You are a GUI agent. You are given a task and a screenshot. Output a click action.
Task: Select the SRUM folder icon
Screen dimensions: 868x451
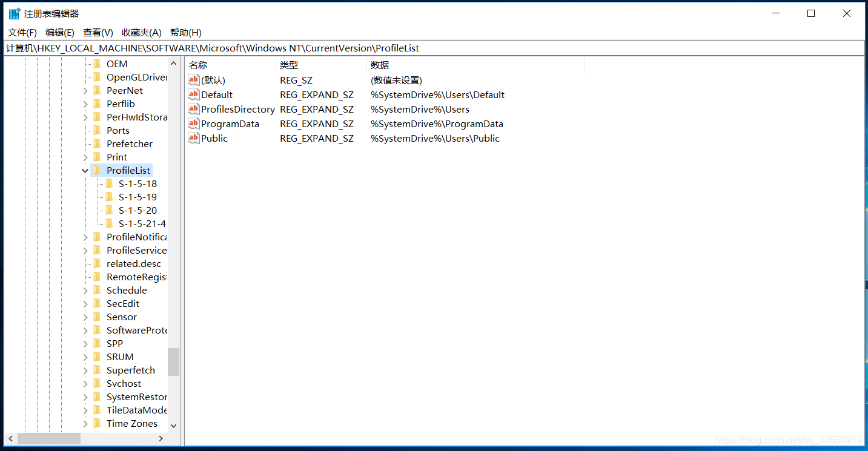click(97, 357)
